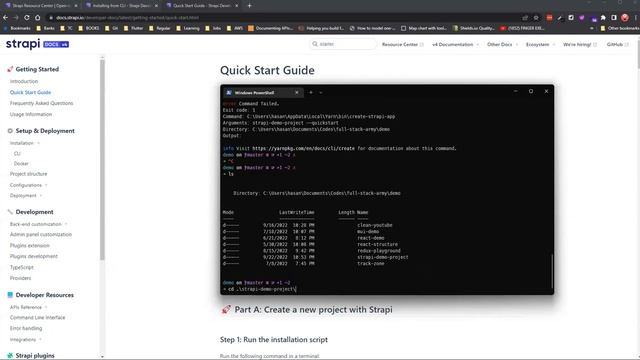Open the Learning bookmark folder
Screen dimensions: 640x360
click(188, 28)
